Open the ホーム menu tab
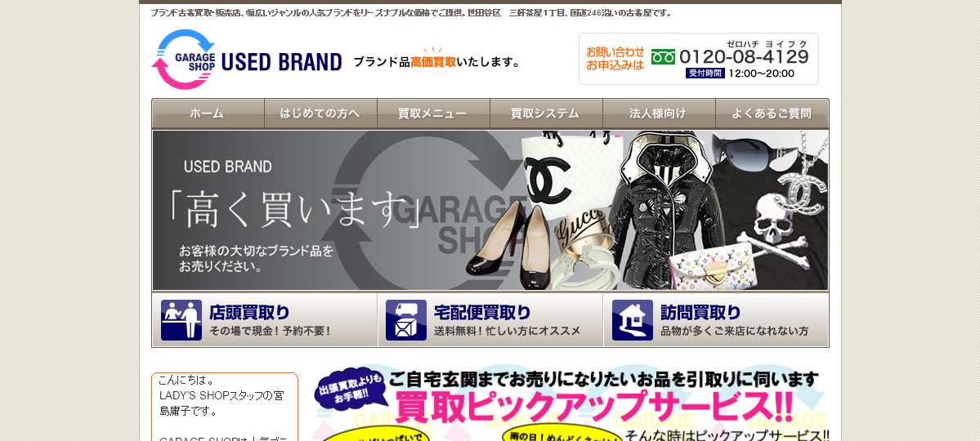 208,114
